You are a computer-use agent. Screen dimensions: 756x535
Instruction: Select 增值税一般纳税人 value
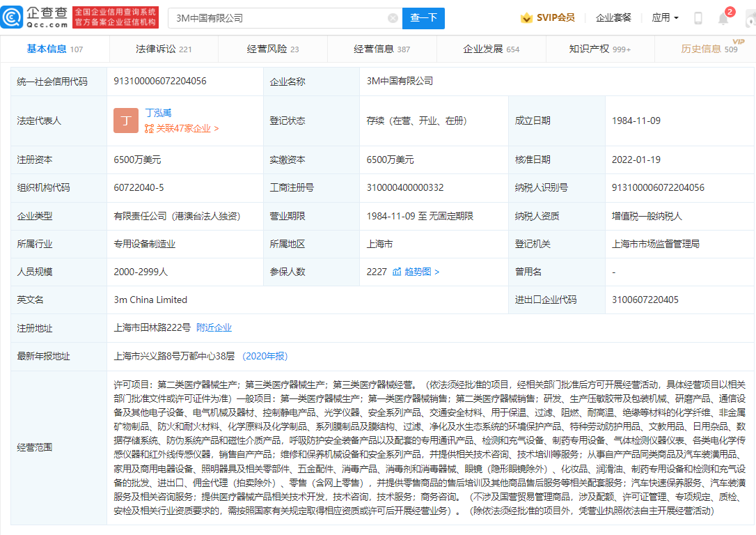(647, 216)
